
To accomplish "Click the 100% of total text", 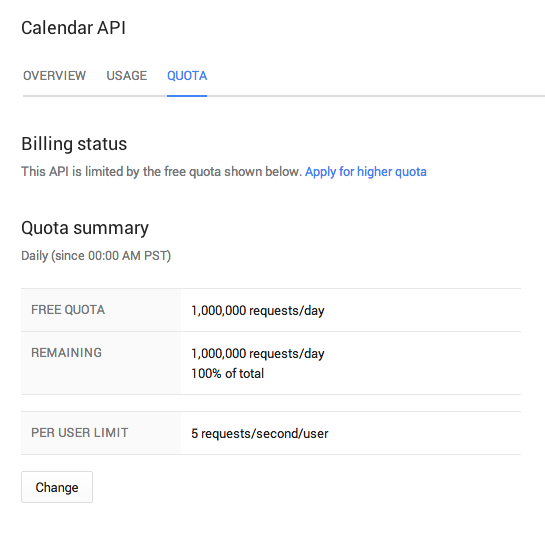I will click(x=228, y=373).
